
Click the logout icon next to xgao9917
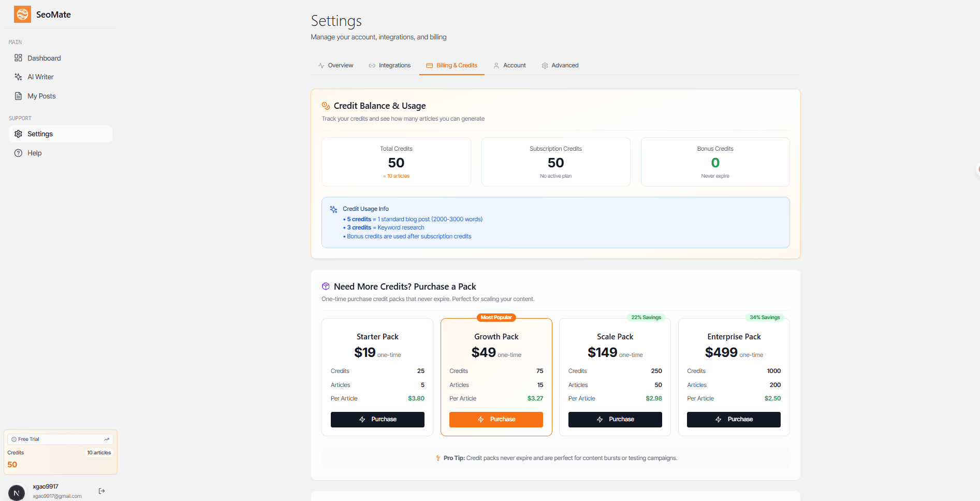tap(101, 491)
